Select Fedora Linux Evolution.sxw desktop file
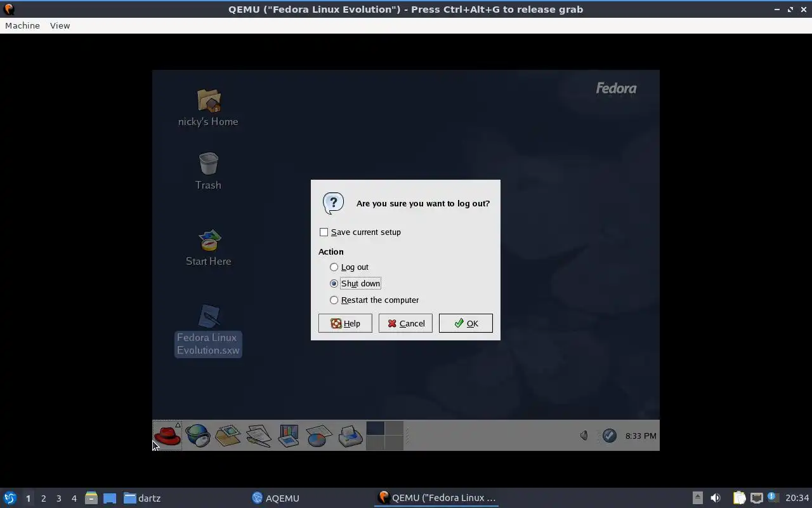 click(x=208, y=330)
